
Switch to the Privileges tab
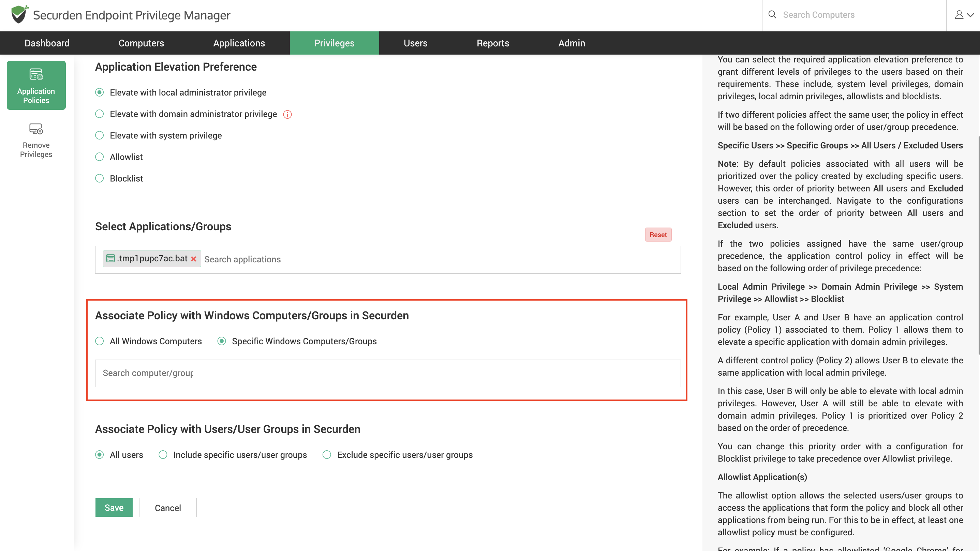pyautogui.click(x=335, y=43)
